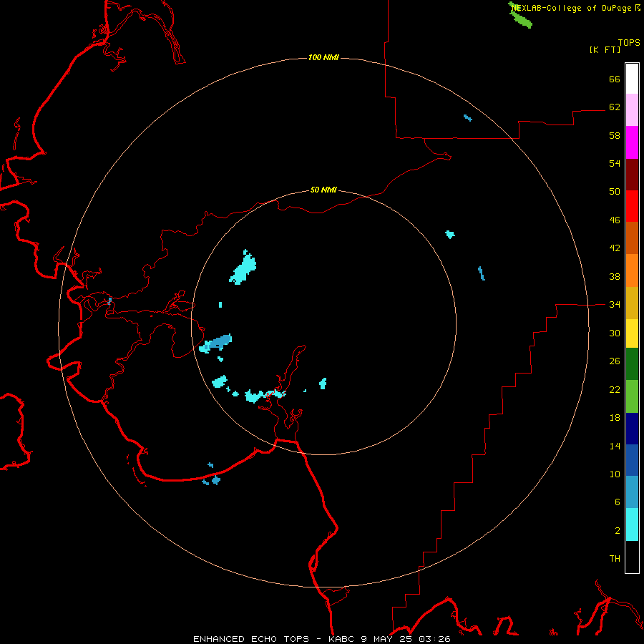
Task: Click the "NEXLAB-College of DuPage" credit text
Action: [573, 8]
